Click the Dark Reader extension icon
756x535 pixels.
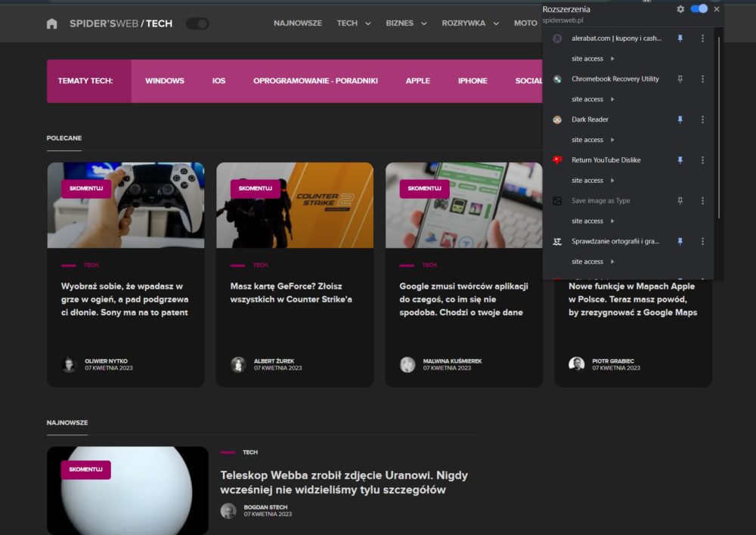coord(557,119)
